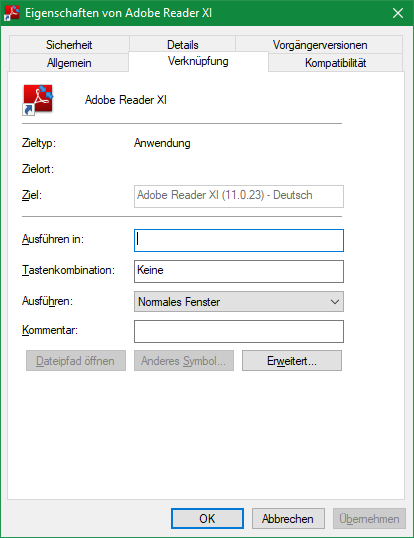This screenshot has width=414, height=538.
Task: Switch to the Sicherheit tab
Action: (x=69, y=45)
